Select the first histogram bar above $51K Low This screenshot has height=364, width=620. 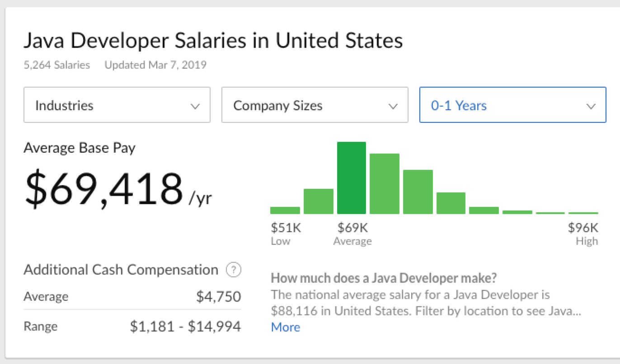[x=285, y=210]
